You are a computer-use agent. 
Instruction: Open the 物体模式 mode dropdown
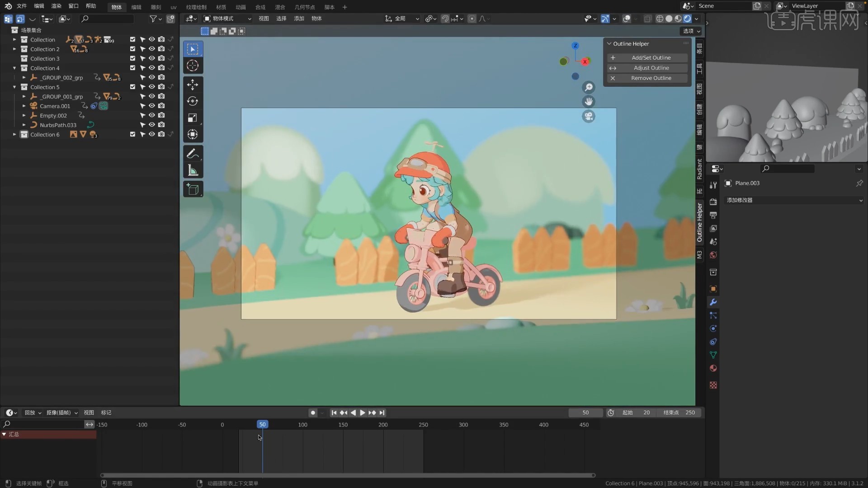pos(227,19)
